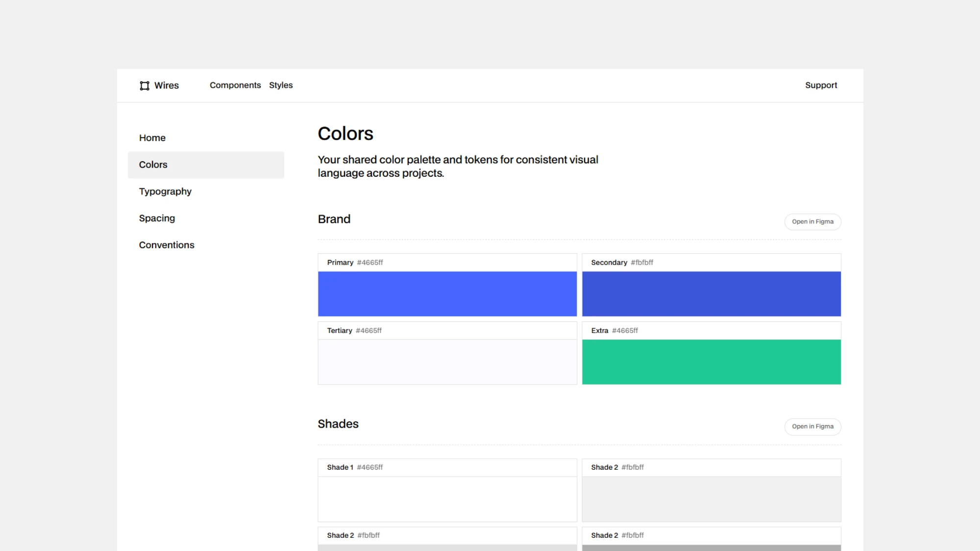The height and width of the screenshot is (551, 980).
Task: Click the Wires logo icon
Action: click(145, 85)
